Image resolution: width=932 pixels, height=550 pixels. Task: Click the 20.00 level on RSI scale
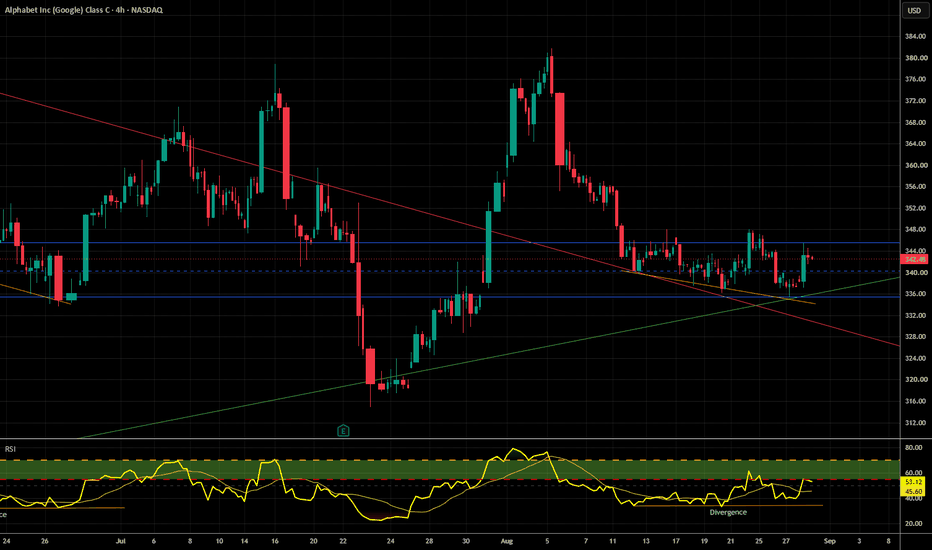[914, 524]
